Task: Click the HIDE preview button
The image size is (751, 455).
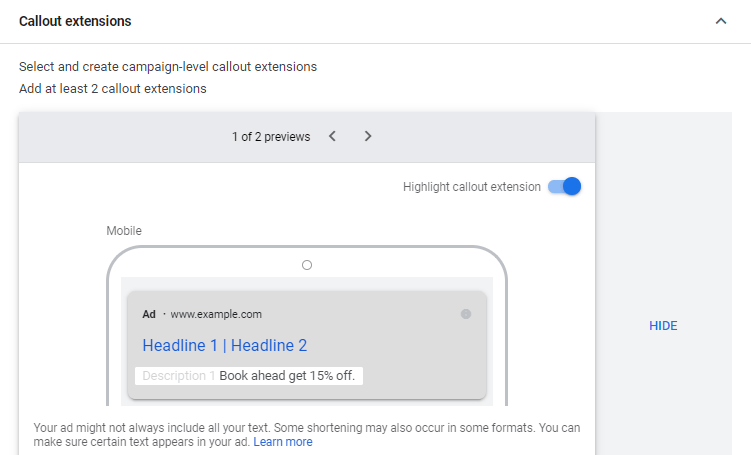Action: tap(663, 326)
